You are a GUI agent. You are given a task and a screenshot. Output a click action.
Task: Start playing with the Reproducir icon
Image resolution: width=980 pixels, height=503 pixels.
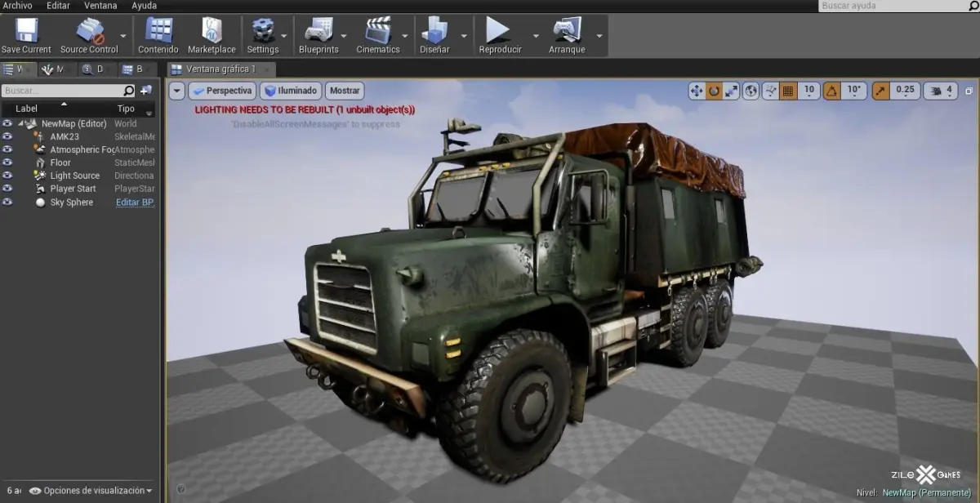coord(498,30)
